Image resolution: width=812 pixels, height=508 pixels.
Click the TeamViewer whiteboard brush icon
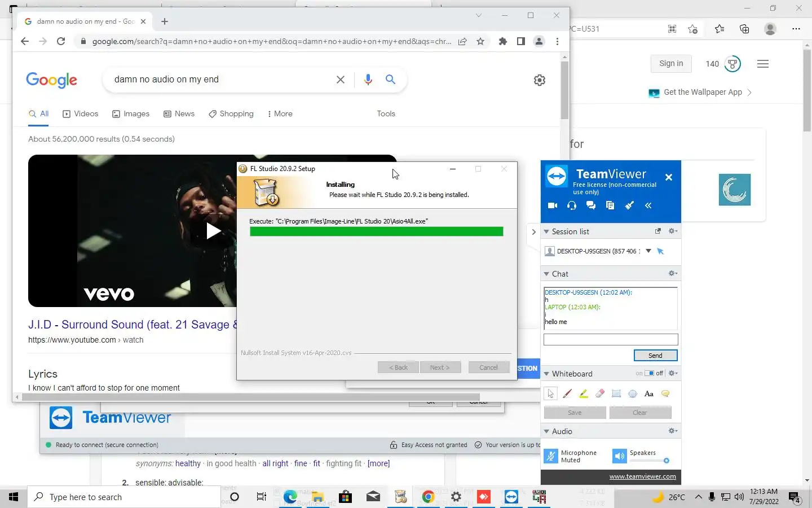pyautogui.click(x=629, y=205)
